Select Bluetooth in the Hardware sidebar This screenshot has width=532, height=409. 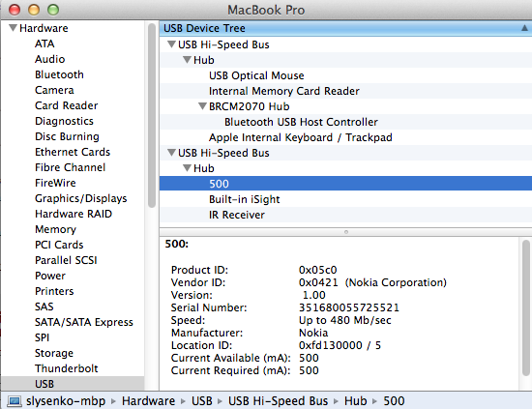pyautogui.click(x=59, y=74)
